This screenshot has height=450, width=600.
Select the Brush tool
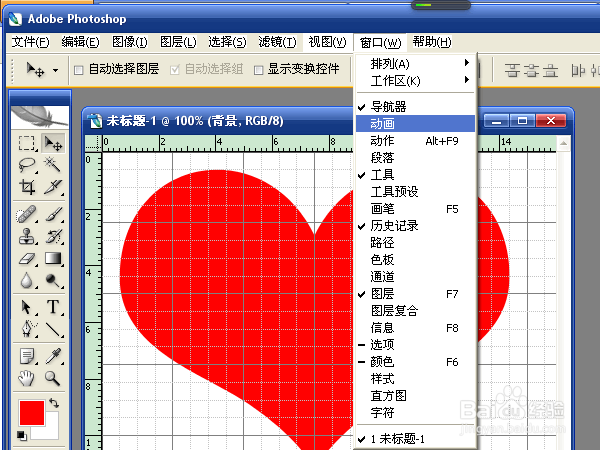coord(53,214)
